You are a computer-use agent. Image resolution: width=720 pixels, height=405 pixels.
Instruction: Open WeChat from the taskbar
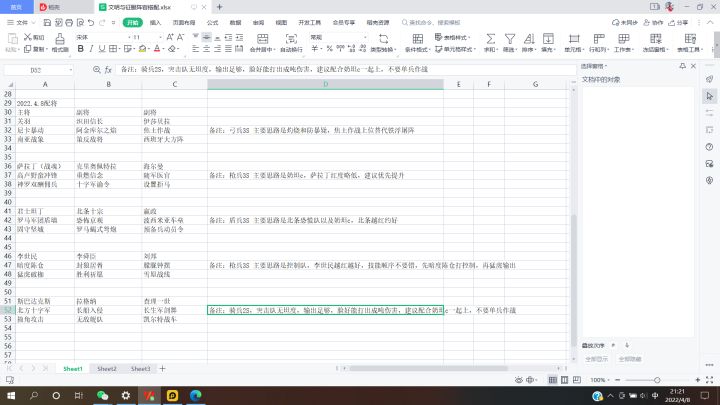point(102,395)
